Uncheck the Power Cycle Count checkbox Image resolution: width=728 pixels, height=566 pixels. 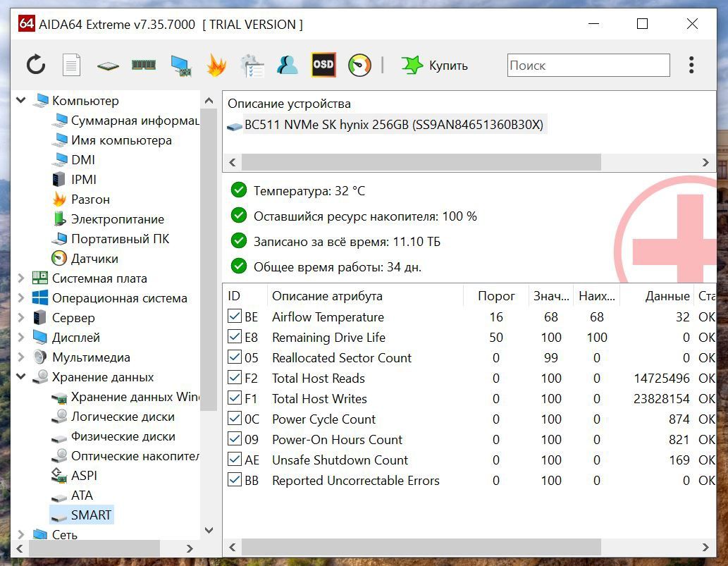pos(235,419)
